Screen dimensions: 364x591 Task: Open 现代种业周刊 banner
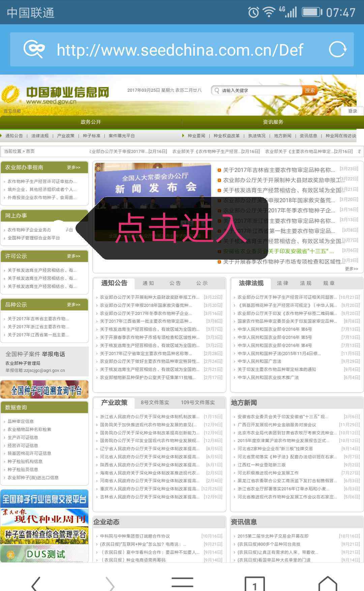click(x=44, y=517)
